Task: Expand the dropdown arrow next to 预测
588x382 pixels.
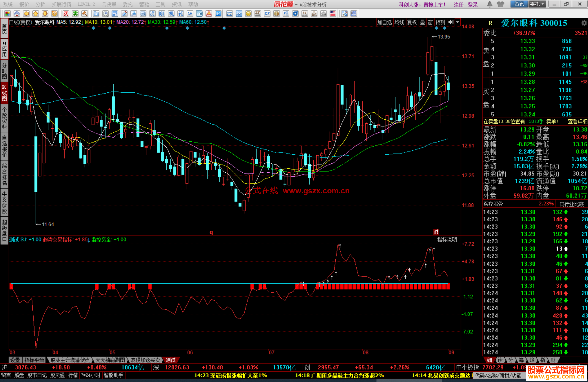Action: [458, 22]
